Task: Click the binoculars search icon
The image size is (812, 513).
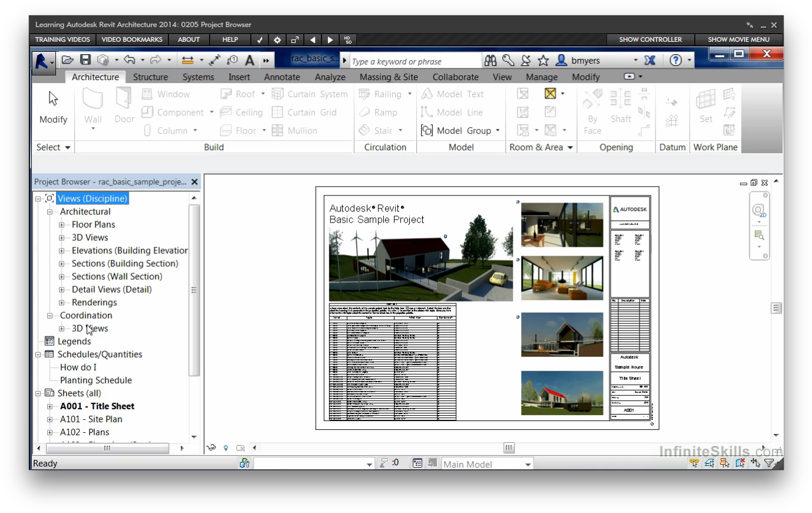Action: click(490, 60)
